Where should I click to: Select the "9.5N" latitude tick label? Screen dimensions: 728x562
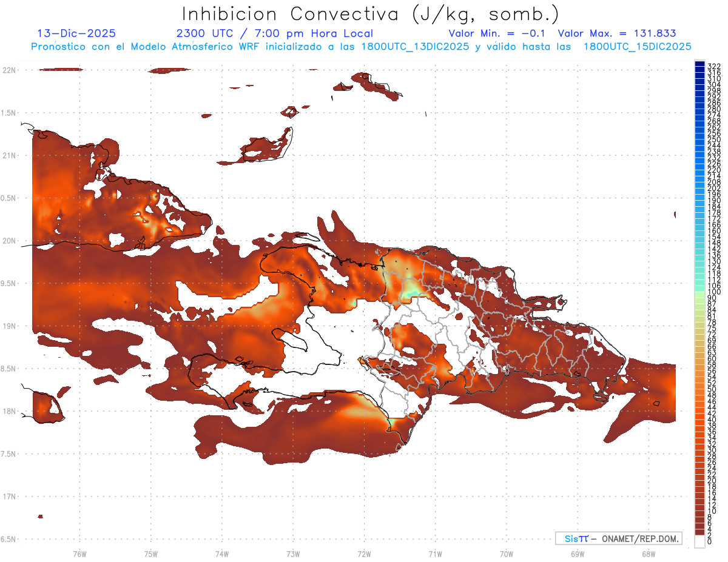[9, 283]
